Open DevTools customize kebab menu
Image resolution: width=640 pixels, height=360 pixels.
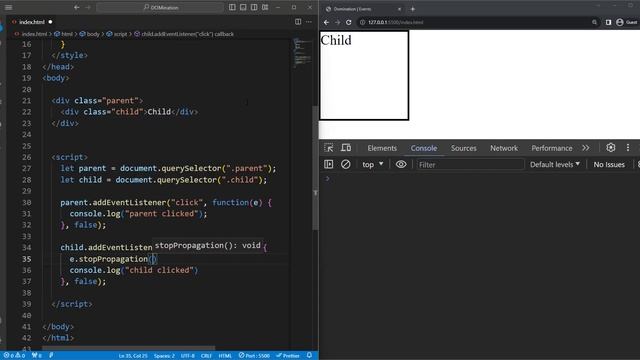[628, 148]
